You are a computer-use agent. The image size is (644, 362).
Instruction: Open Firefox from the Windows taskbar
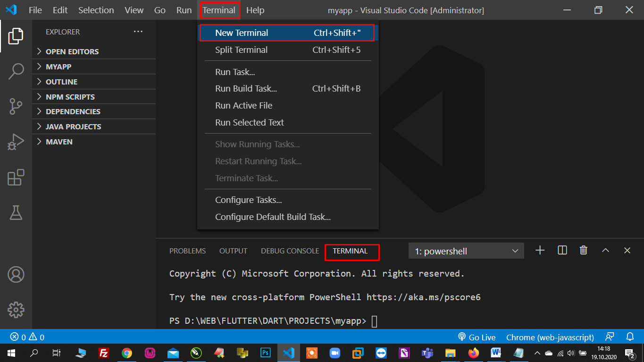tap(473, 353)
